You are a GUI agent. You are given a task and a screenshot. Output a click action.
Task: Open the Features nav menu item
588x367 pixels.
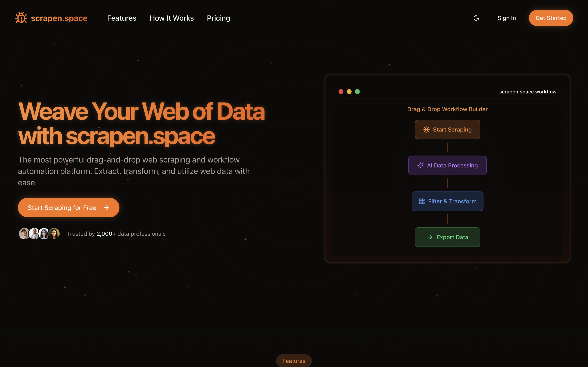pos(122,18)
